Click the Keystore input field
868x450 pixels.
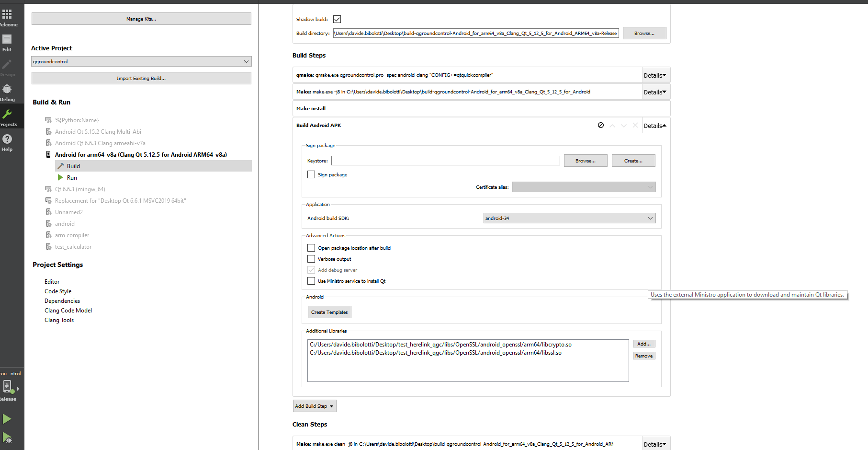point(445,161)
